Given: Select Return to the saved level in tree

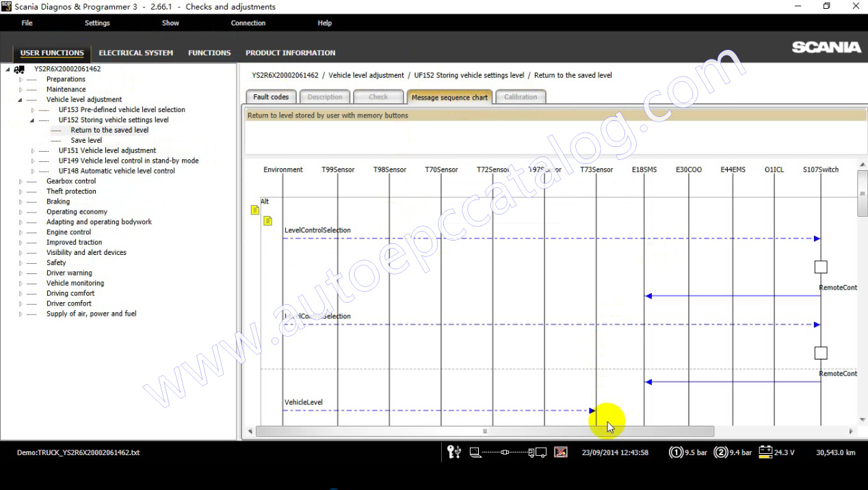Looking at the screenshot, I should pos(109,130).
